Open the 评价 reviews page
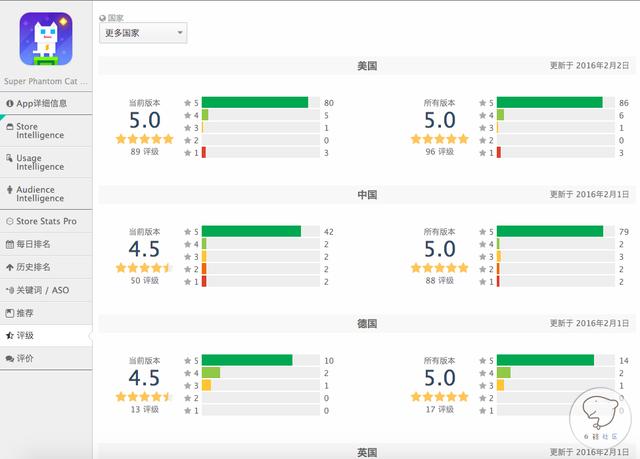Screen dimensions: 640x459 (x=46, y=358)
